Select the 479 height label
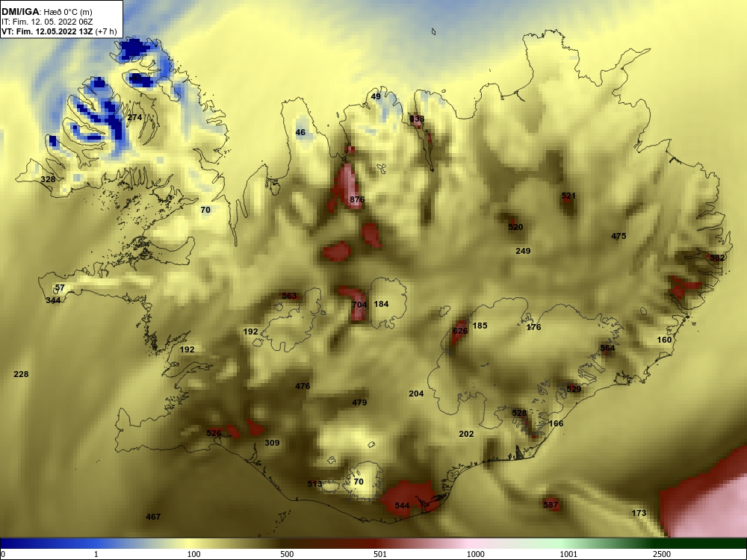Screen dimensions: 747x560 359,403
